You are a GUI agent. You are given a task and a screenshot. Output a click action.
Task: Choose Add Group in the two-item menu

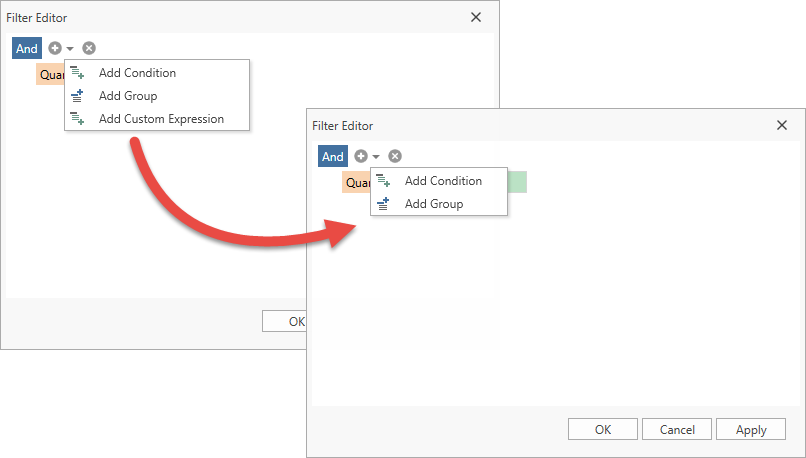pos(433,204)
